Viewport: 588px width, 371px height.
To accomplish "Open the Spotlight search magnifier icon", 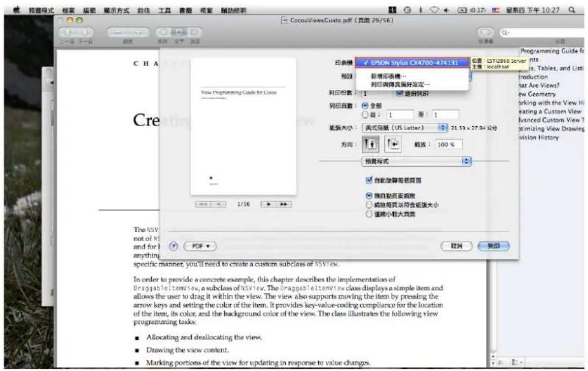I will point(571,10).
